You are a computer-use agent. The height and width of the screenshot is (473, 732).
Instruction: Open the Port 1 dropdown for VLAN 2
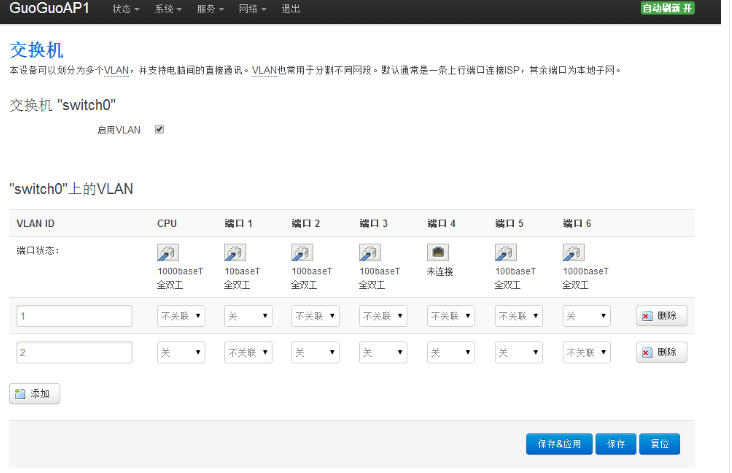click(x=248, y=353)
